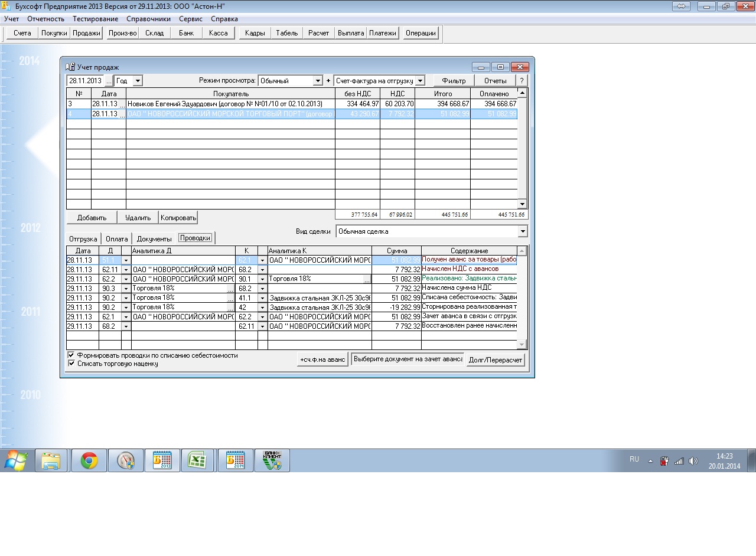Toggle 'Формировать проводки по списанию себестоимости' checkbox

71,355
